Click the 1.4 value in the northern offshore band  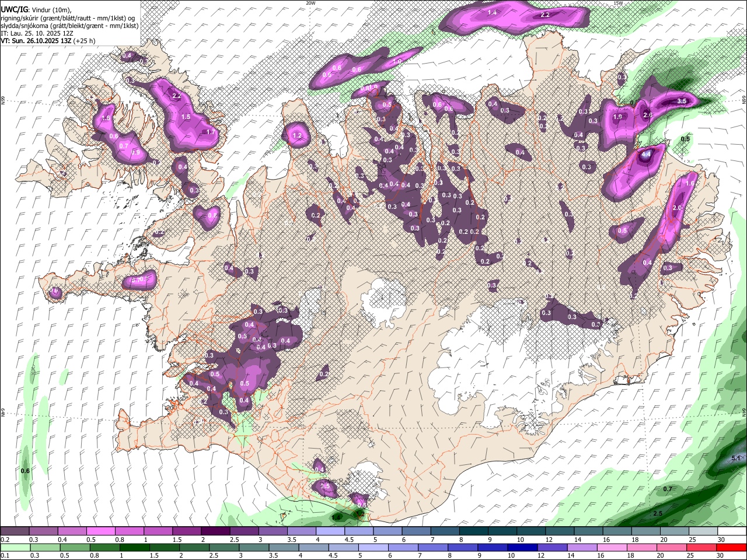pos(492,12)
